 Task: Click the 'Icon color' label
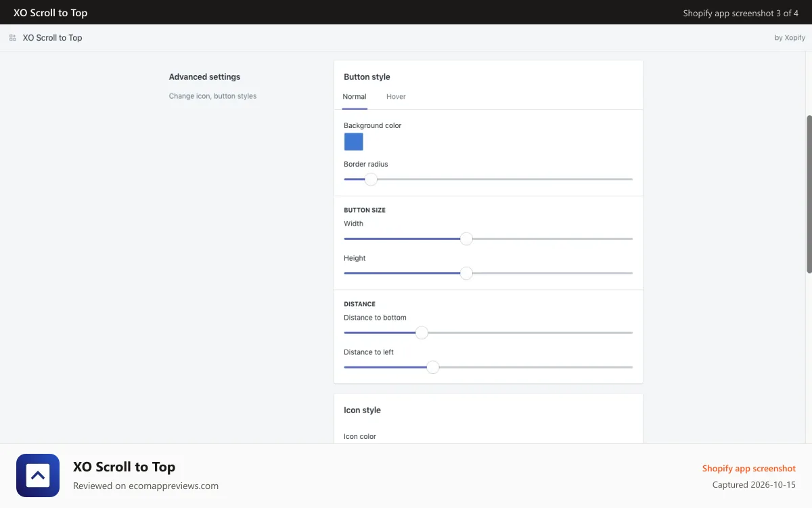[x=360, y=437]
